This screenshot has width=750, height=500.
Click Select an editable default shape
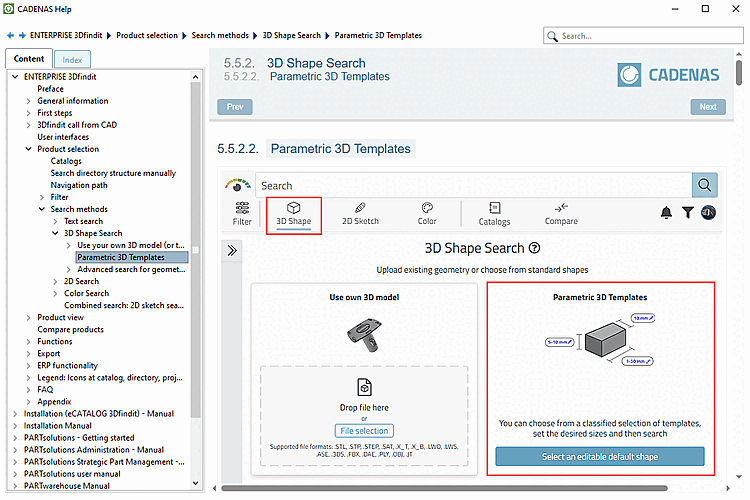coord(600,457)
